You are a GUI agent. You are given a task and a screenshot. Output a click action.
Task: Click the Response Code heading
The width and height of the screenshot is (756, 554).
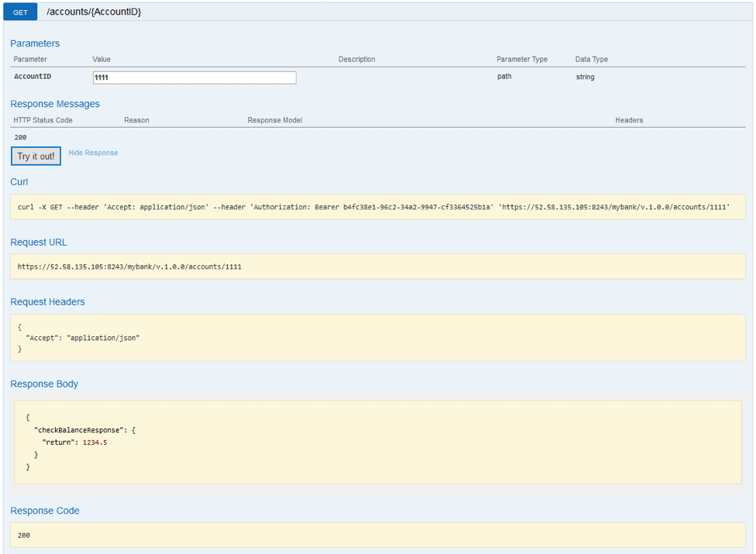click(45, 511)
